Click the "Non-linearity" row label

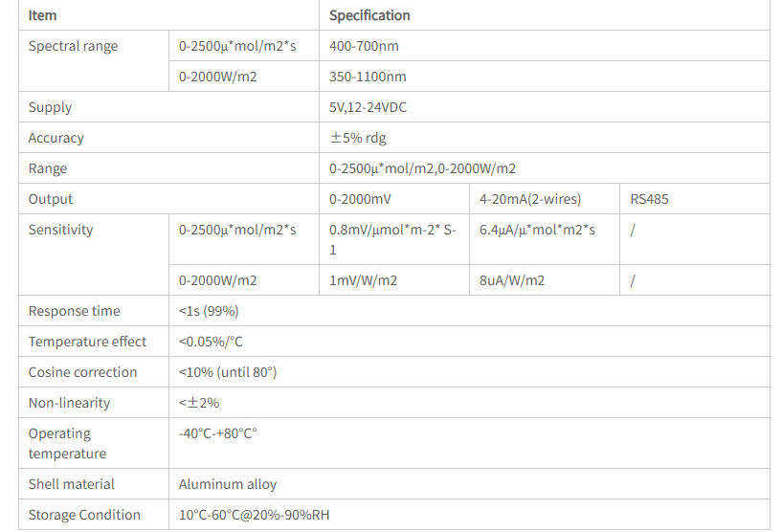click(x=69, y=403)
